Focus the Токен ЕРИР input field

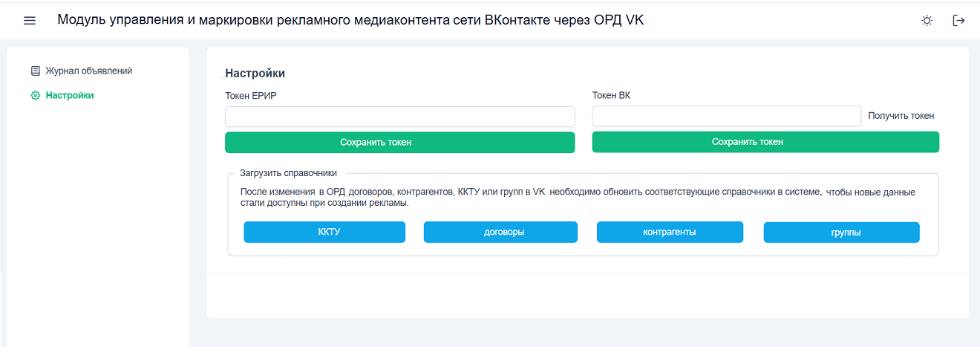tap(399, 117)
